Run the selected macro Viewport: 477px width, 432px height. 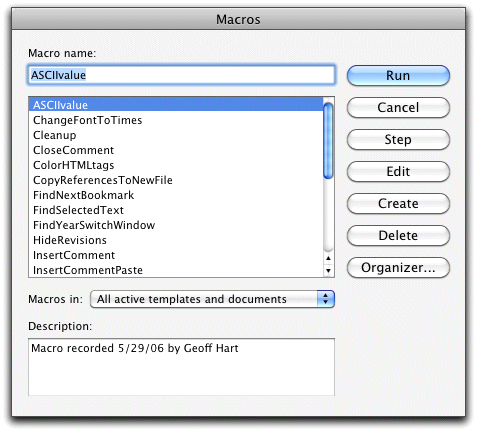point(398,76)
